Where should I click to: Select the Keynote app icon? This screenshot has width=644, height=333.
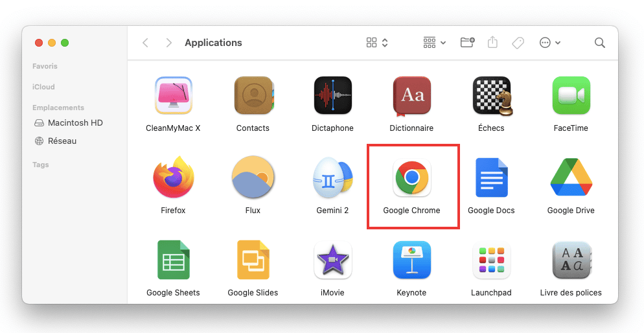coord(412,260)
